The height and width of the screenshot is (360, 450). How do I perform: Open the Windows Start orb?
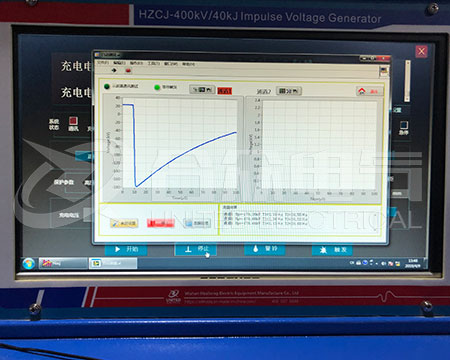tap(29, 263)
